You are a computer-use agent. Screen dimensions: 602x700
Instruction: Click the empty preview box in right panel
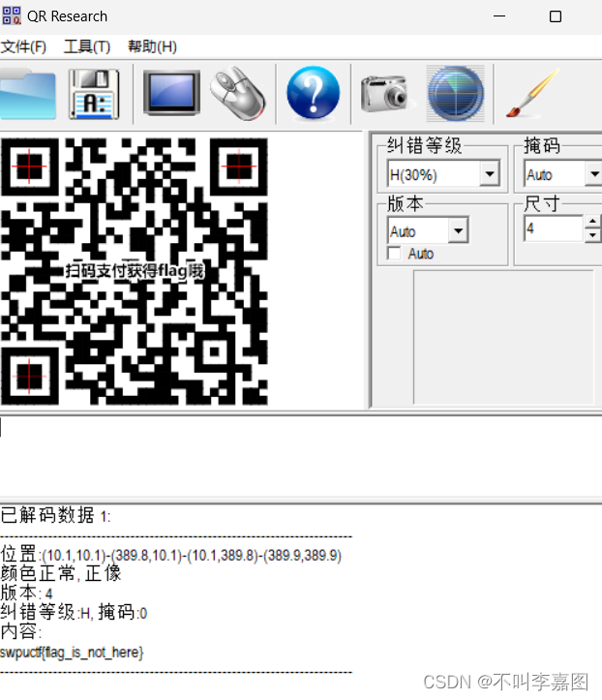[503, 337]
